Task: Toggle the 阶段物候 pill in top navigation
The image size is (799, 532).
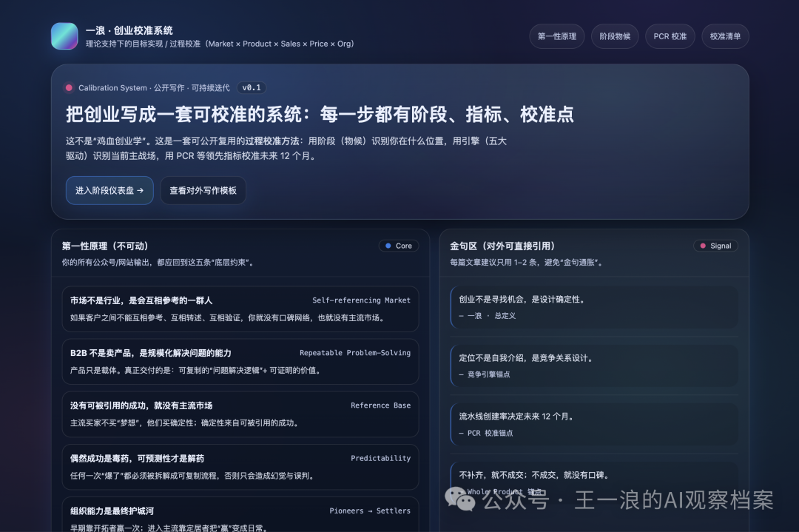Action: pyautogui.click(x=615, y=36)
